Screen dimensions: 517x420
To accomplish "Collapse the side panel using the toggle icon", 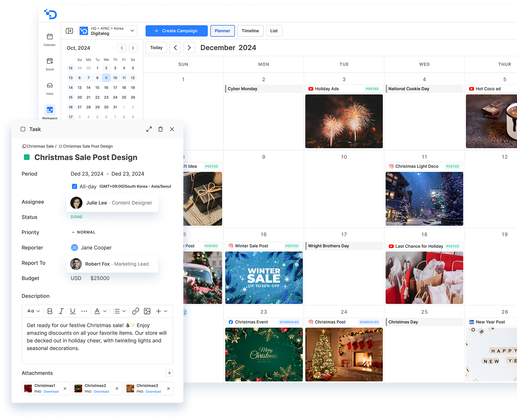I will 69,31.
